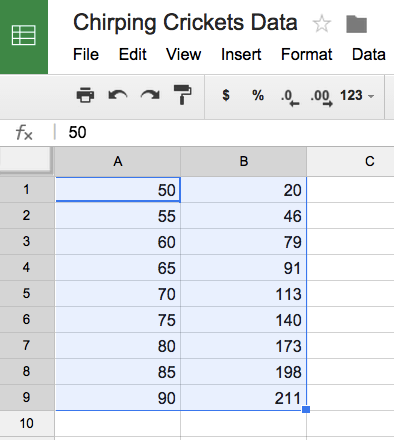Screen dimensions: 394x440
Task: Select row 4 header
Action: (x=27, y=268)
